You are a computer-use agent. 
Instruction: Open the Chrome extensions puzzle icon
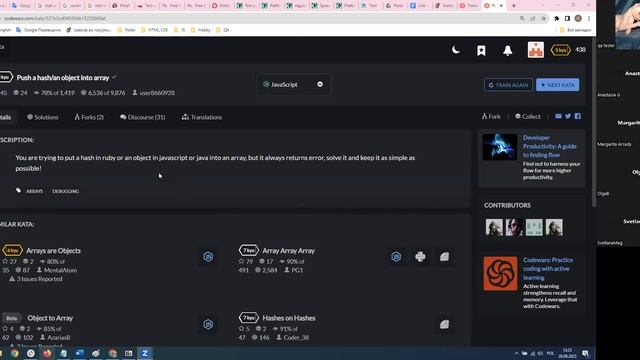556,18
